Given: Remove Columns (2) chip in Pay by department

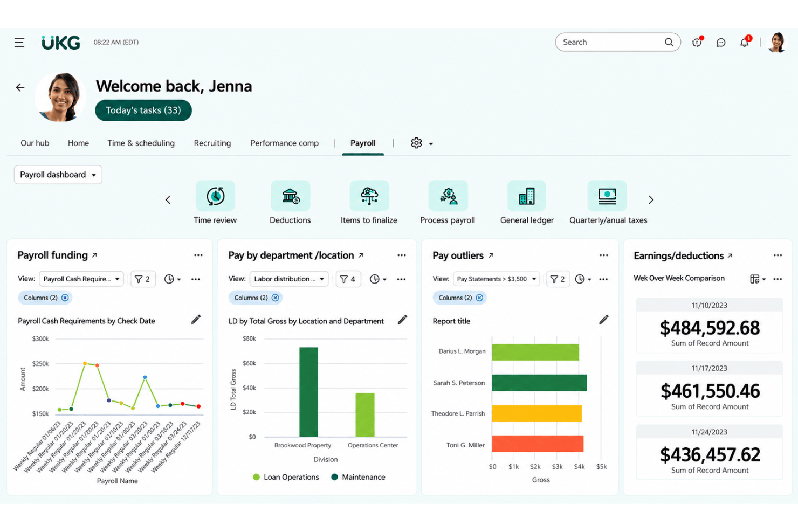Looking at the screenshot, I should (276, 298).
